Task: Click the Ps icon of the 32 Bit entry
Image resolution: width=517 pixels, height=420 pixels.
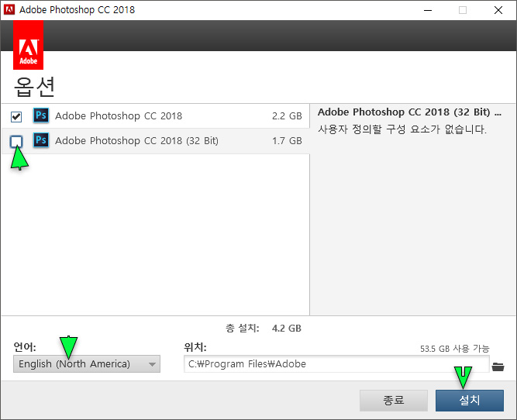Action: pos(41,140)
